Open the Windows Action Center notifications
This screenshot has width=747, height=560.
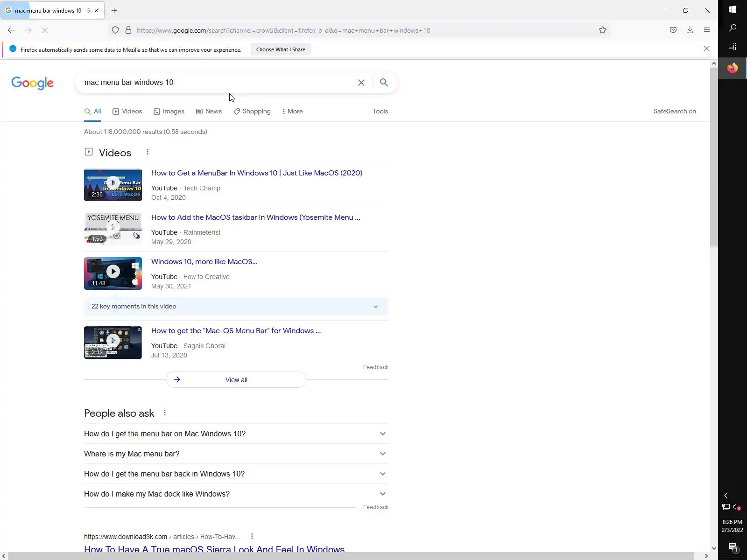tap(733, 547)
